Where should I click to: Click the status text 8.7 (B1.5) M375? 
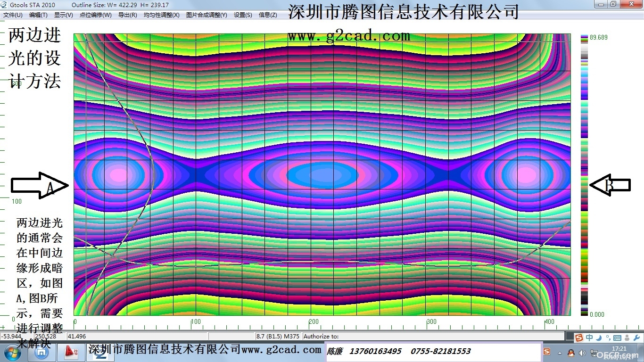click(278, 336)
